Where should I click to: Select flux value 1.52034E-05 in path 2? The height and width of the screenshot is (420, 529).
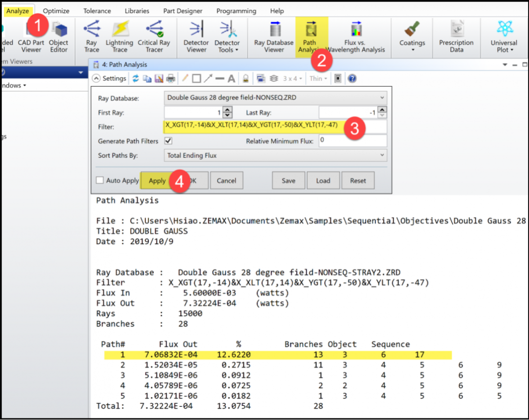click(171, 365)
